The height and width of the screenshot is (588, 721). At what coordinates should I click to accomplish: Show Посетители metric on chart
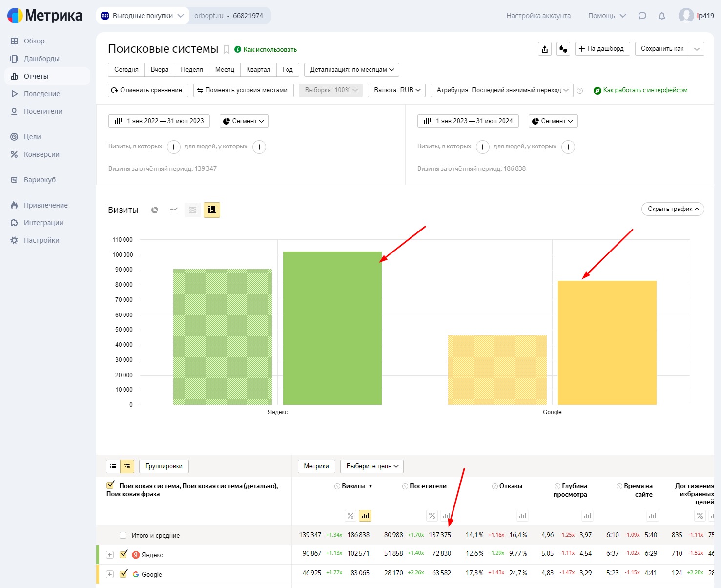[447, 516]
